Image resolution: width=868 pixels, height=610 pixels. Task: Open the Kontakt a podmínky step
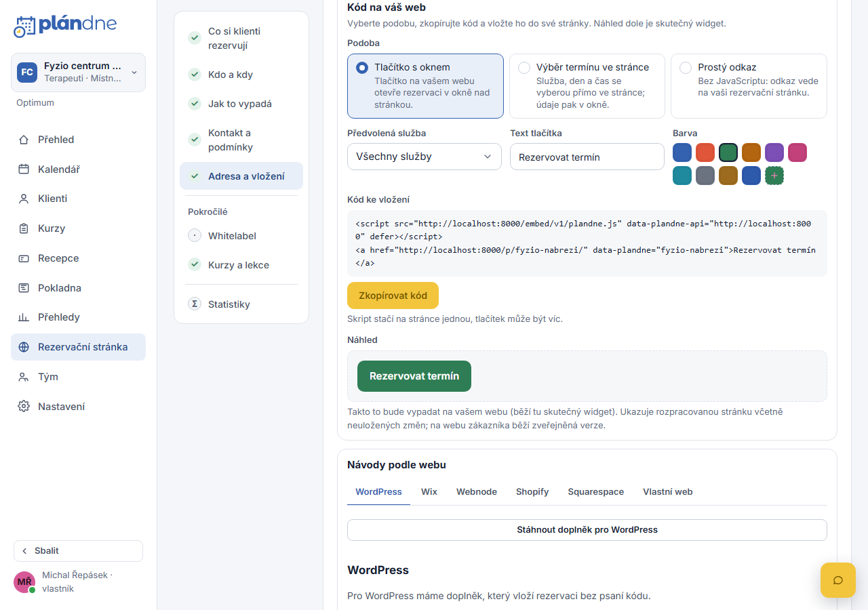pyautogui.click(x=241, y=140)
